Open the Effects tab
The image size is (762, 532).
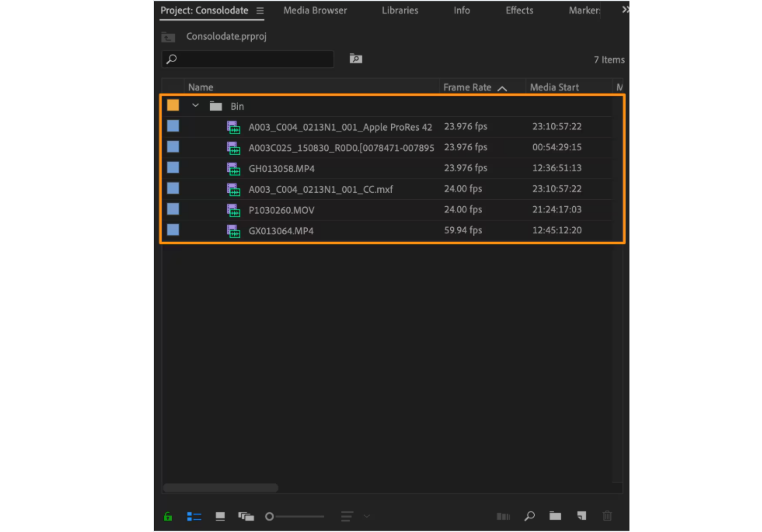[519, 10]
